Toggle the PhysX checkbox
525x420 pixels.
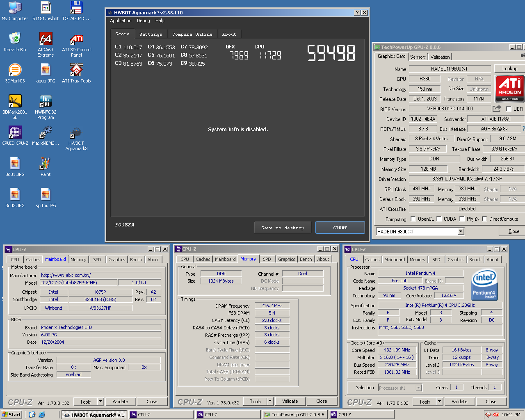pos(462,219)
